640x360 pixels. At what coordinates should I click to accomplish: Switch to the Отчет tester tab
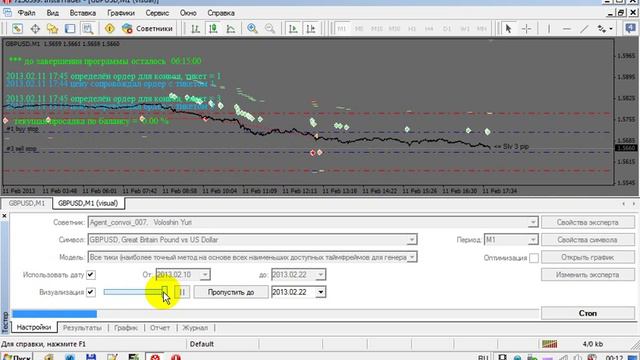pyautogui.click(x=160, y=328)
